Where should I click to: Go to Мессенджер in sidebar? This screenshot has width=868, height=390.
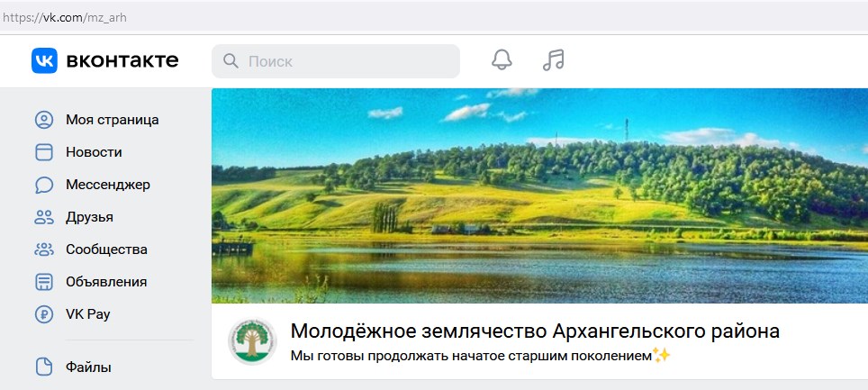[x=108, y=185]
